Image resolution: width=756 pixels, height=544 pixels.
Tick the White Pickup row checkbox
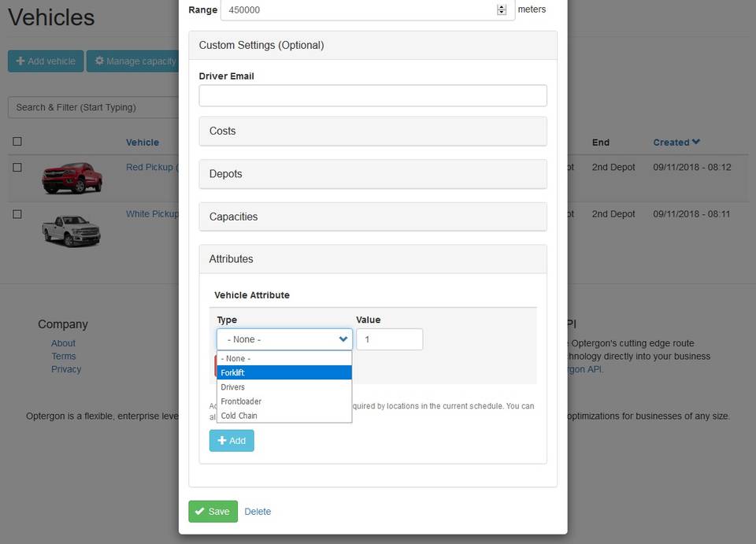point(17,214)
